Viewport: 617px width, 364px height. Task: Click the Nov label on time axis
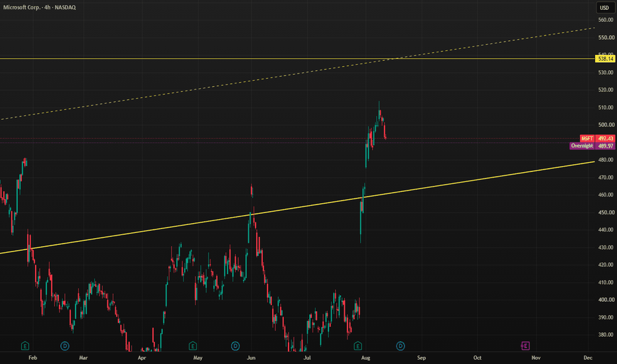coord(536,357)
